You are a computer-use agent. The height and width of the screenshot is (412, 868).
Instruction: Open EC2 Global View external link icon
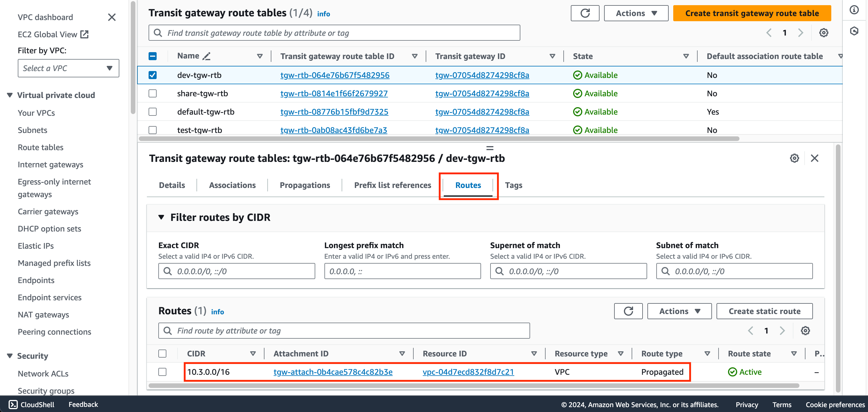tap(84, 34)
